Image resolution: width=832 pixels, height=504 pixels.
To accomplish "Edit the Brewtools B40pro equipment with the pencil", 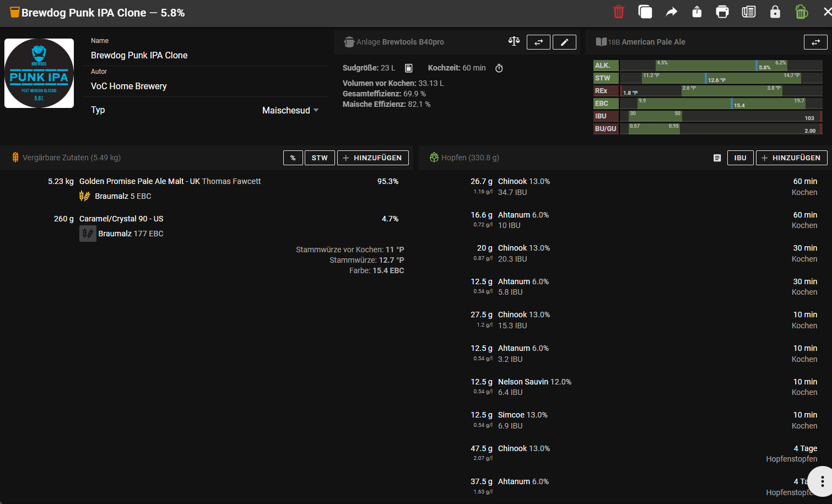I will (x=564, y=42).
